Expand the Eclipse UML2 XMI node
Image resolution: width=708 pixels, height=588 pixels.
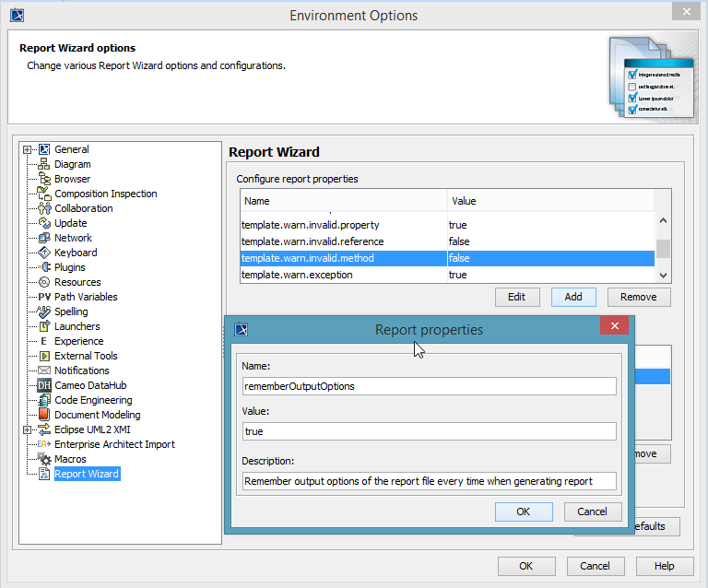pyautogui.click(x=28, y=429)
